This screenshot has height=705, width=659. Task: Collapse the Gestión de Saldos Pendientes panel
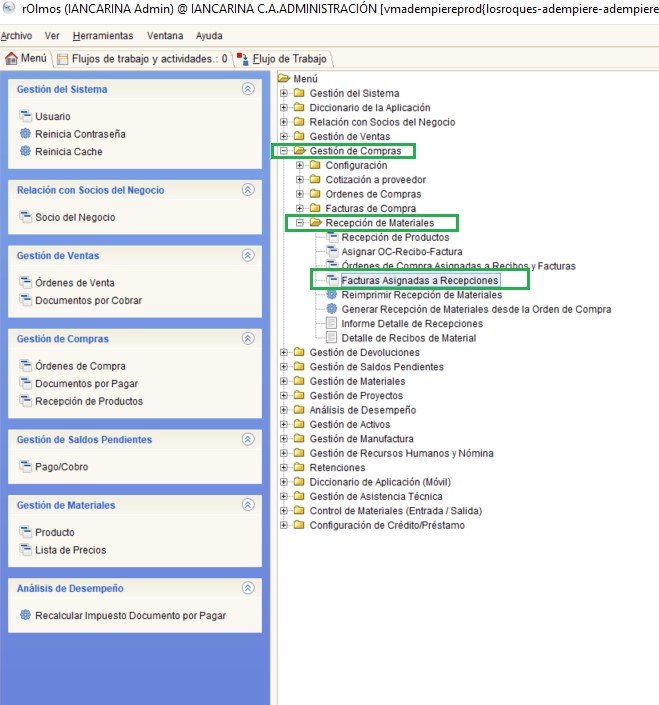(248, 439)
